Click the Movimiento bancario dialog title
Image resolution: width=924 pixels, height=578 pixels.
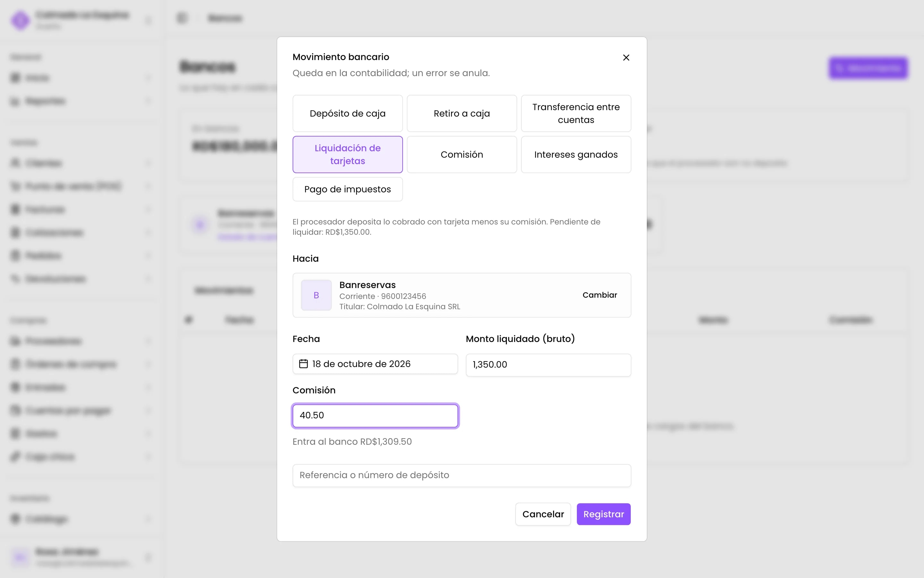(341, 57)
